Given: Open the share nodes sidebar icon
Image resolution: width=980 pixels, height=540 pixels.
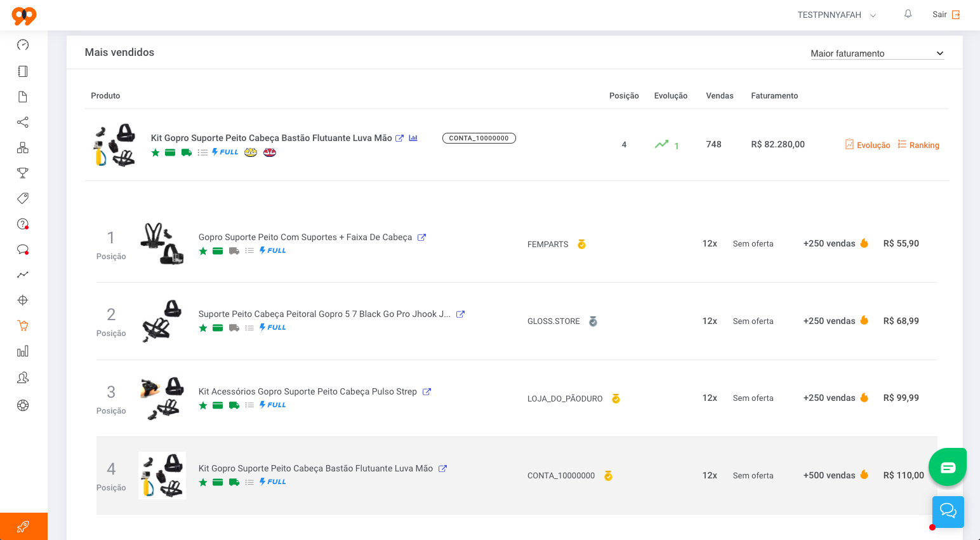Looking at the screenshot, I should click(x=23, y=122).
